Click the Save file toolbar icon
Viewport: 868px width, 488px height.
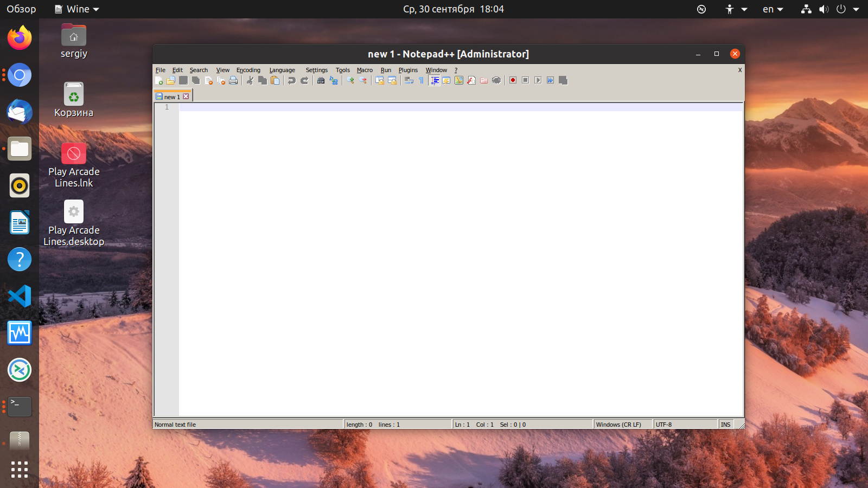(x=183, y=80)
